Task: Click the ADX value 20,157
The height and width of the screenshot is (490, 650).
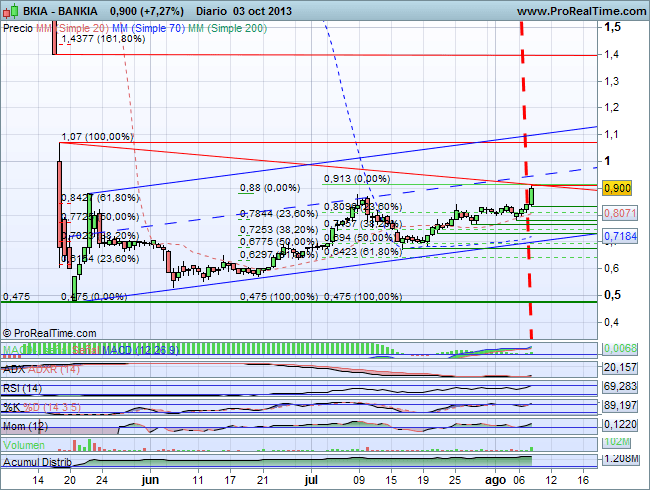Action: (x=620, y=367)
